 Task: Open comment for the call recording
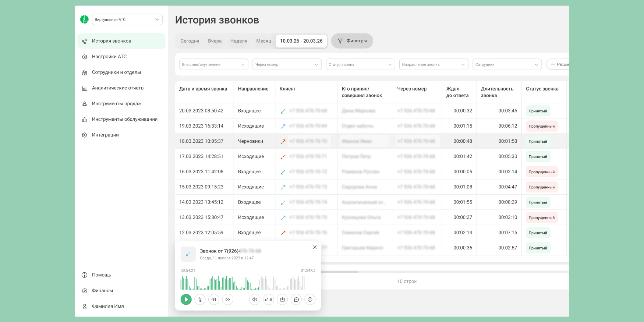pos(296,300)
